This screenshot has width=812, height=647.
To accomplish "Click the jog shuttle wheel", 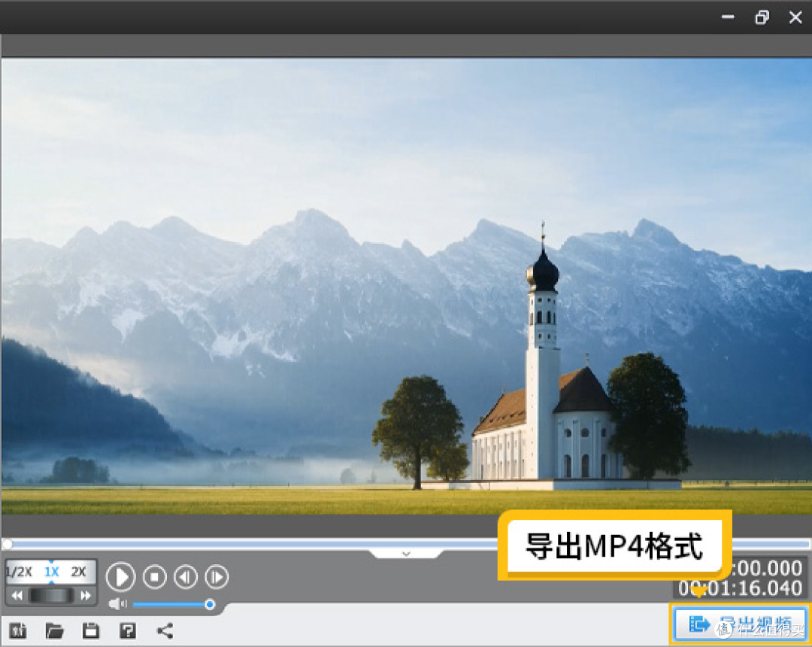I will [x=51, y=596].
